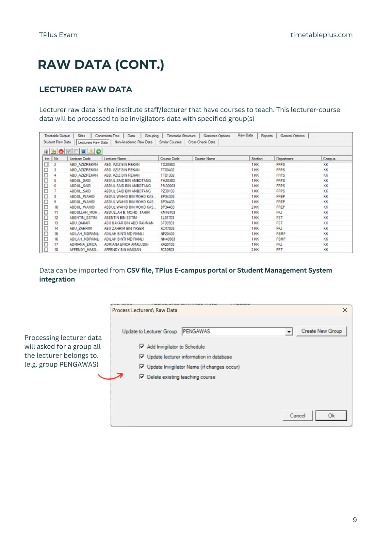
Task: Click the Campus column header
Action: [337, 159]
